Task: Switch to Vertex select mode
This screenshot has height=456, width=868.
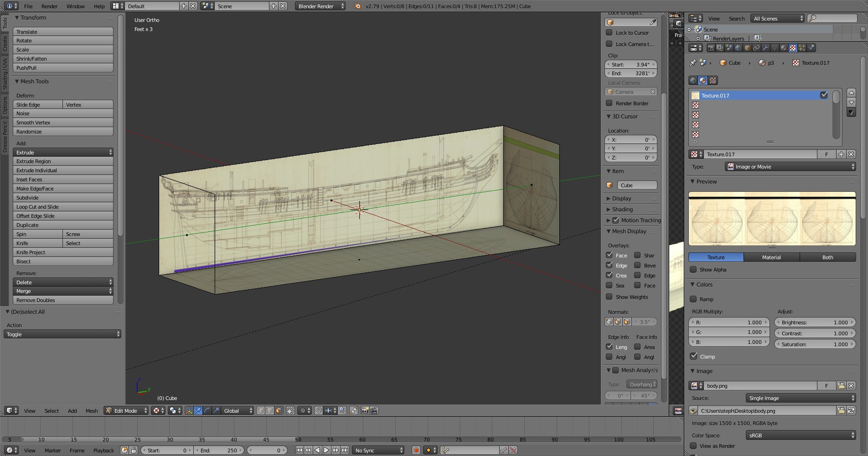Action: coord(261,410)
